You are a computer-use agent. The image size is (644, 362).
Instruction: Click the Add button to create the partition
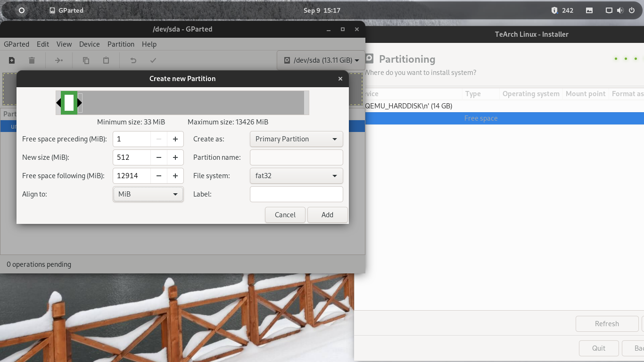point(327,215)
